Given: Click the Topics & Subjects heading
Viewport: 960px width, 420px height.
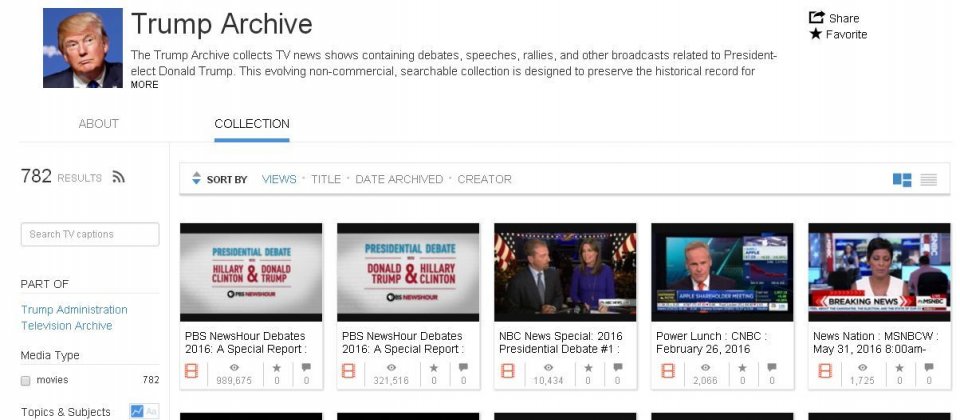Looking at the screenshot, I should click(x=66, y=412).
